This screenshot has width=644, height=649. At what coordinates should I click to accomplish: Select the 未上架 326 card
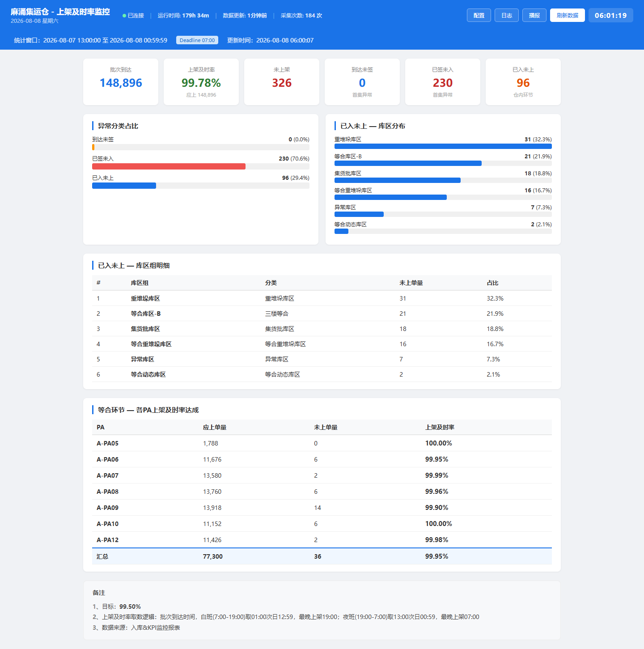tap(282, 82)
